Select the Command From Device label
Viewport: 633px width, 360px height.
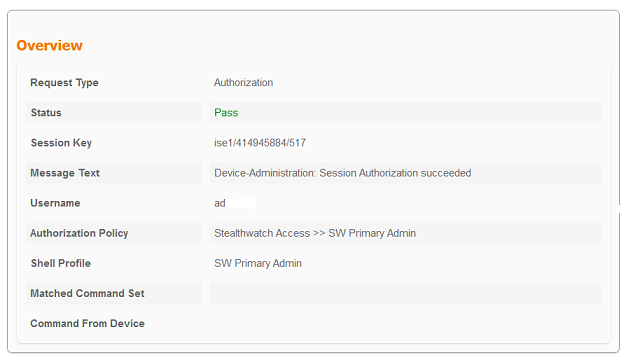[88, 324]
